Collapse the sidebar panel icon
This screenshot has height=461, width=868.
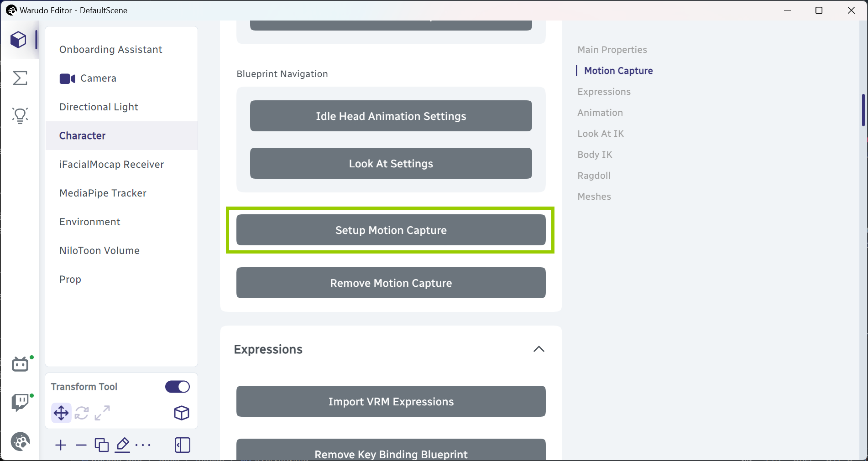pos(183,445)
